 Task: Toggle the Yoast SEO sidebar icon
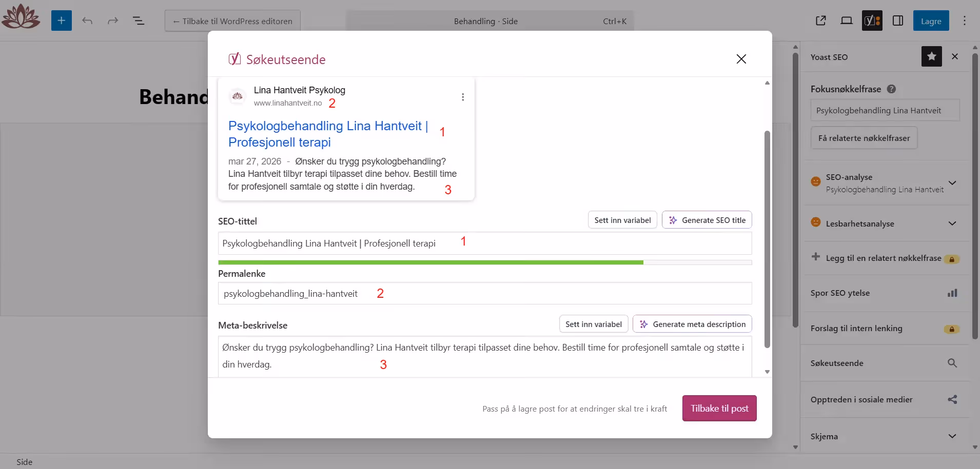click(872, 21)
